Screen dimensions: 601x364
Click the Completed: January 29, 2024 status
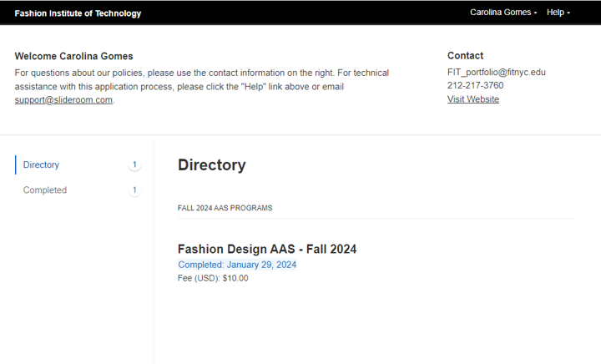(x=237, y=265)
